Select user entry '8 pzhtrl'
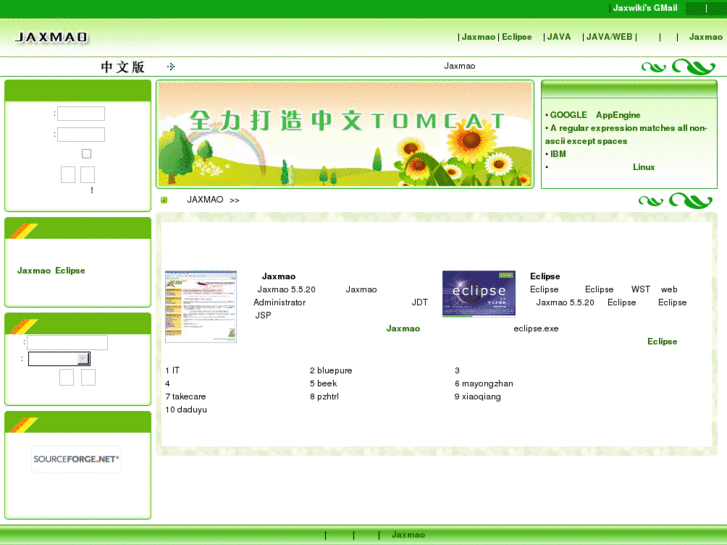 click(324, 397)
